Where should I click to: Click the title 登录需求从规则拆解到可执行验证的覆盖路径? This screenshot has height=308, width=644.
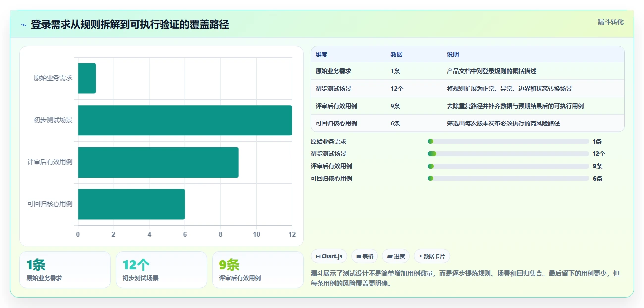tap(130, 25)
